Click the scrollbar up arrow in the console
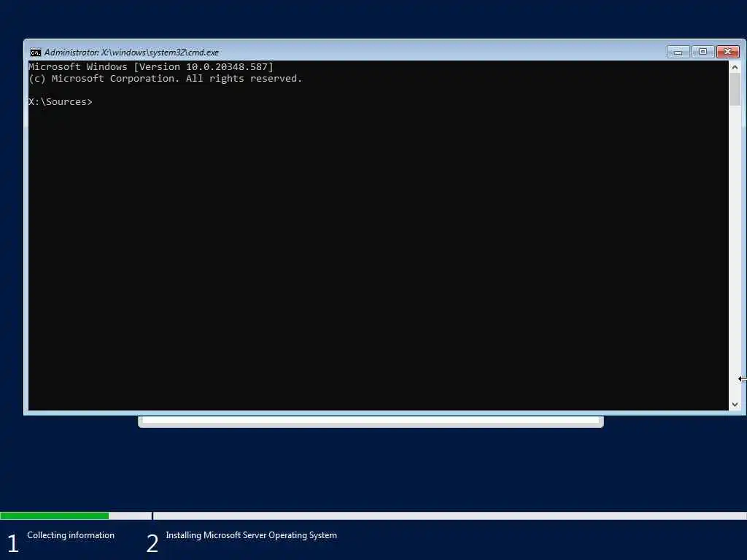This screenshot has width=747, height=560. pos(735,67)
